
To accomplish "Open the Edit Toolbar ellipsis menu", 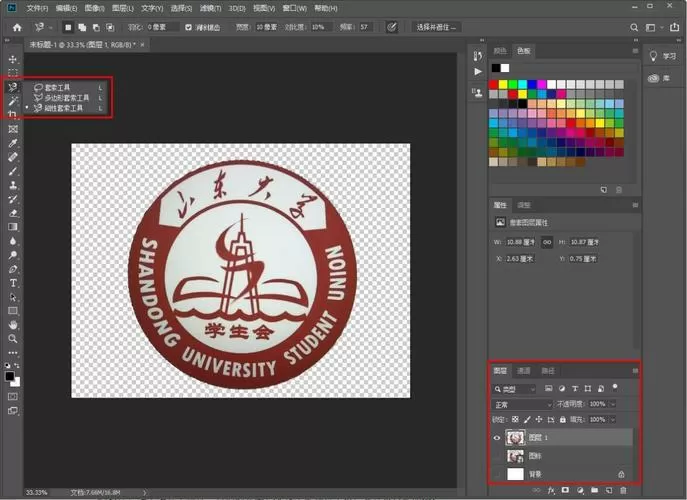I will (13, 352).
